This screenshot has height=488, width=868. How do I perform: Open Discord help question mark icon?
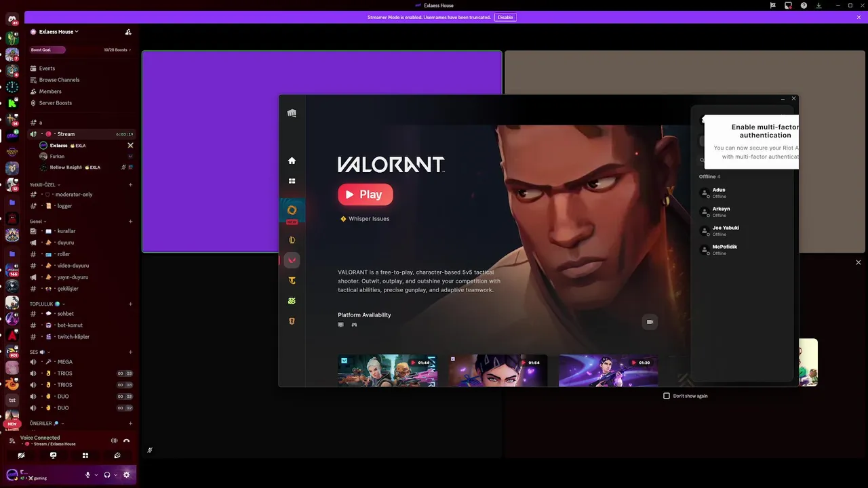point(804,5)
